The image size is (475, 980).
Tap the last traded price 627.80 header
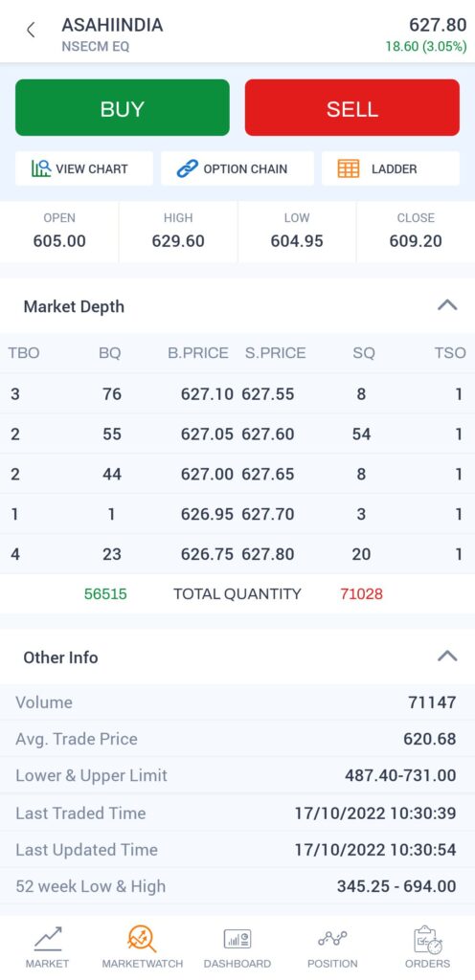(438, 25)
